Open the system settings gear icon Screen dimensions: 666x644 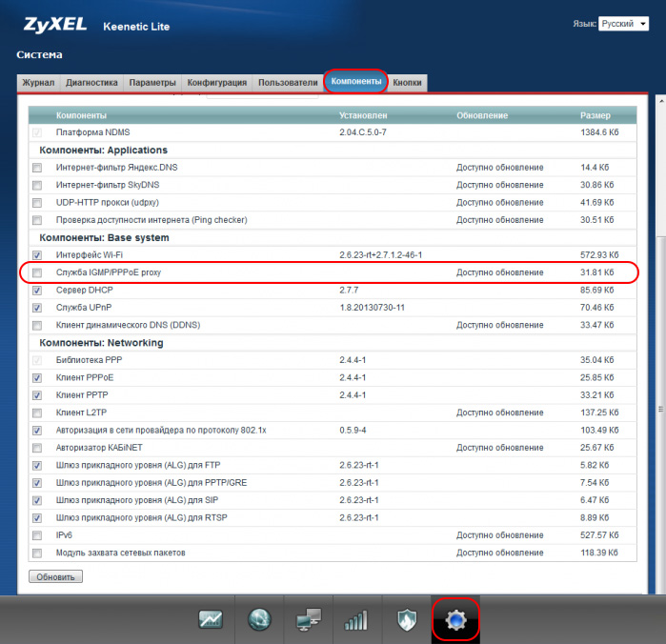pos(455,620)
